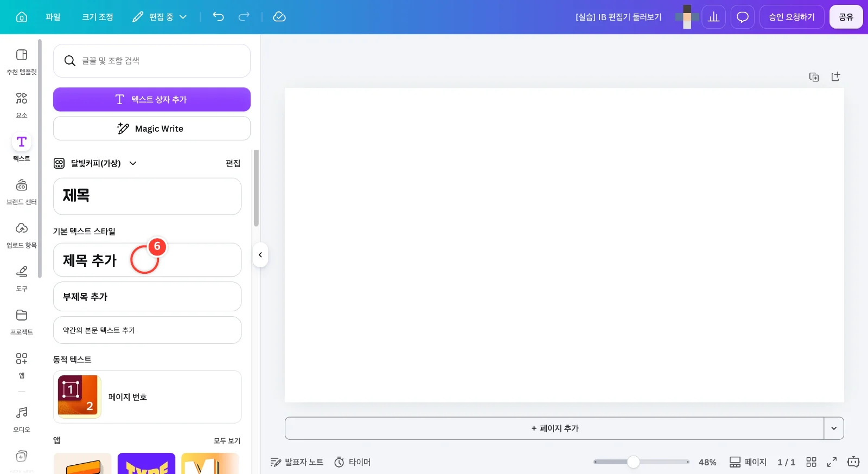Image resolution: width=868 pixels, height=474 pixels.
Task: Click 모두 보기 for apps
Action: pos(227,441)
